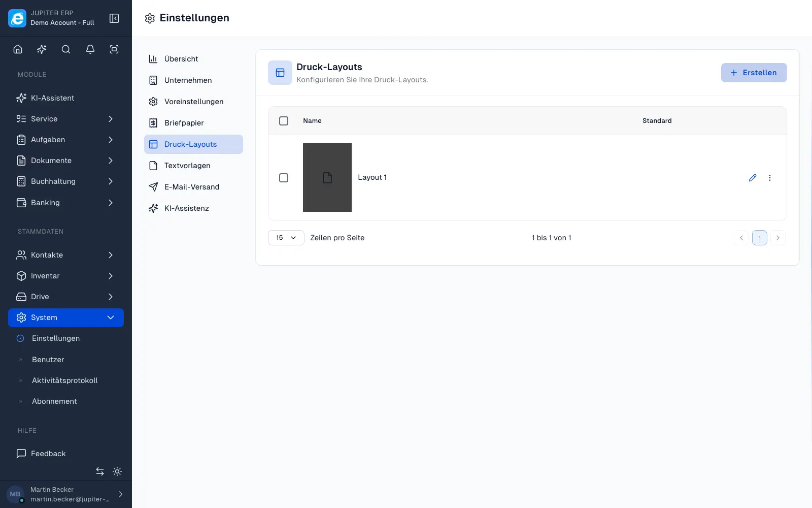Open the home icon in sidebar toolbar
This screenshot has width=812, height=508.
point(18,49)
